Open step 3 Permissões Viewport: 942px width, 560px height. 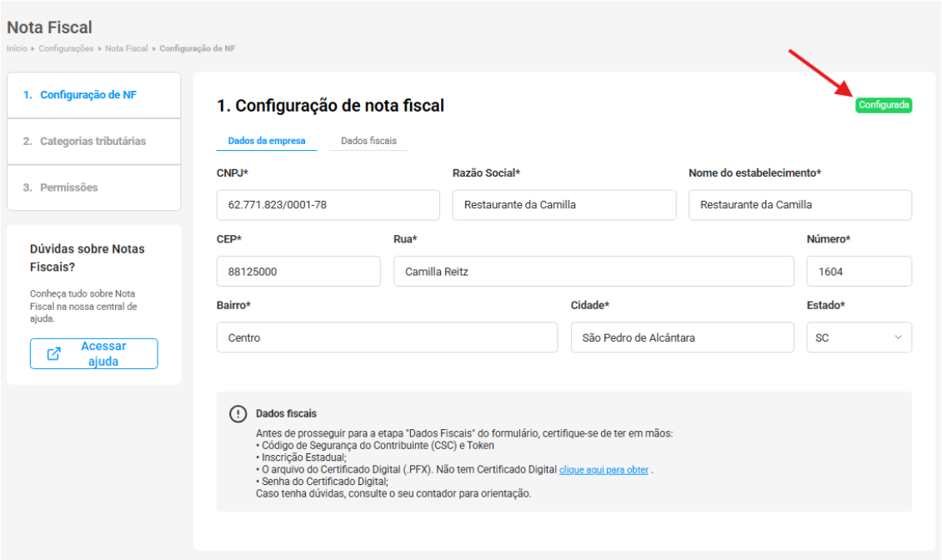pos(93,187)
